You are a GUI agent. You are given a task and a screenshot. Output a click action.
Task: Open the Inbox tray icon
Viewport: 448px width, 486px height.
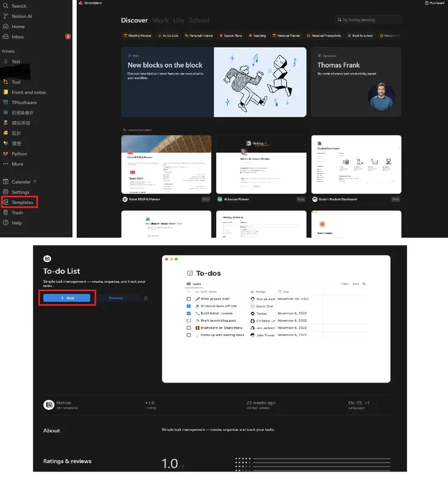[5, 36]
